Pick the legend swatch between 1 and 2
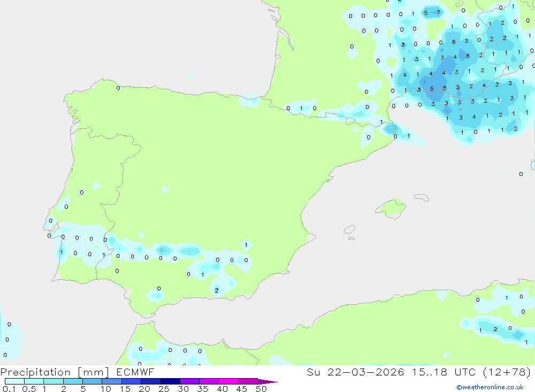Screen dimensions: 535x392 53,381
